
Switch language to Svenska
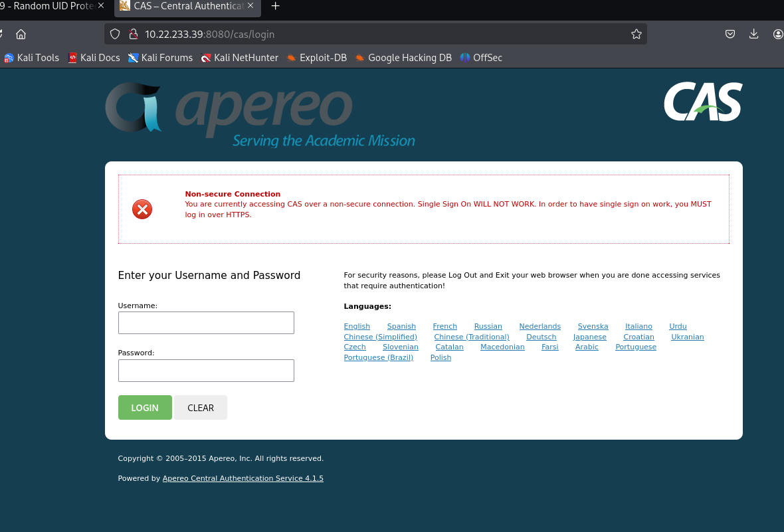pos(593,326)
